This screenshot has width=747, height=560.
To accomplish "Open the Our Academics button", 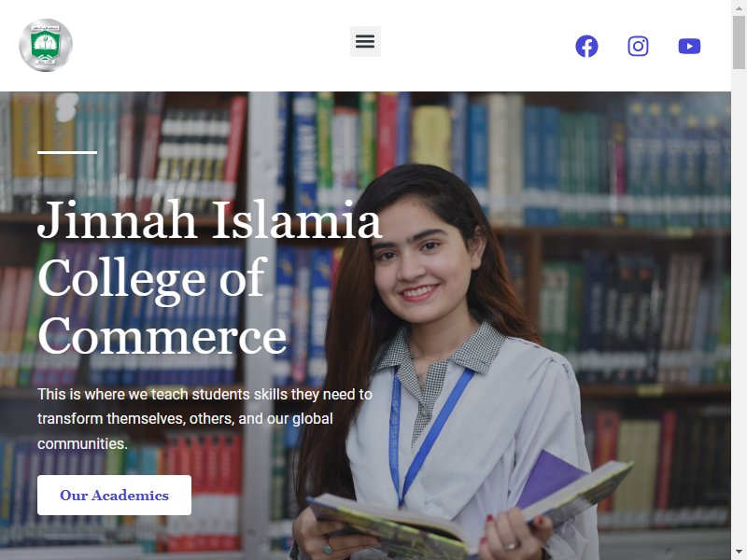I will (x=114, y=495).
